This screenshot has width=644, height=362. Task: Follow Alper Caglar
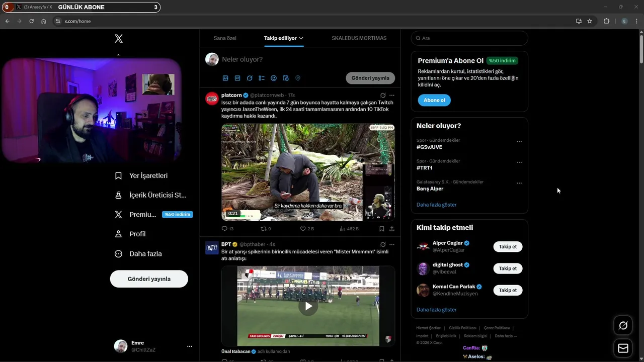pyautogui.click(x=508, y=247)
